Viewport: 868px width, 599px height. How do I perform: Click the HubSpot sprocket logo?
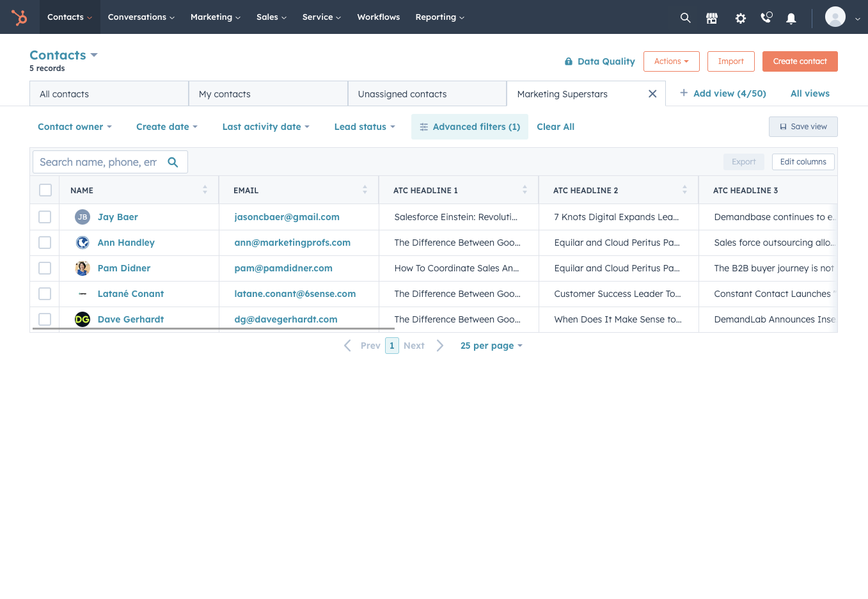pyautogui.click(x=19, y=17)
